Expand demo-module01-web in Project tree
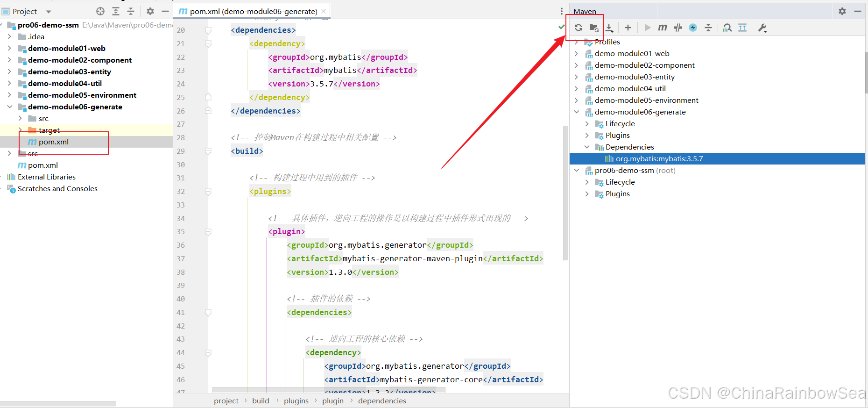The height and width of the screenshot is (408, 868). coord(9,48)
